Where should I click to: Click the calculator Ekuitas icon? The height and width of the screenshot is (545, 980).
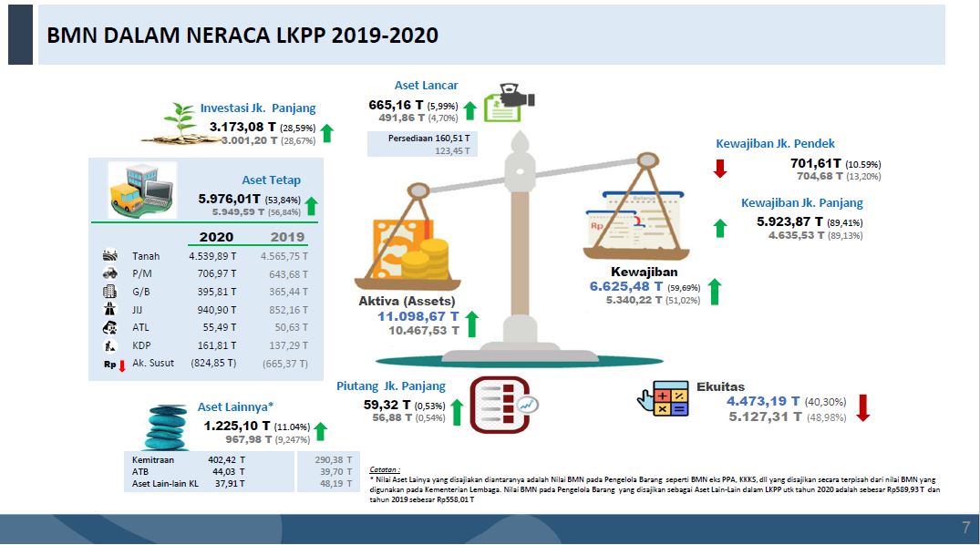663,398
